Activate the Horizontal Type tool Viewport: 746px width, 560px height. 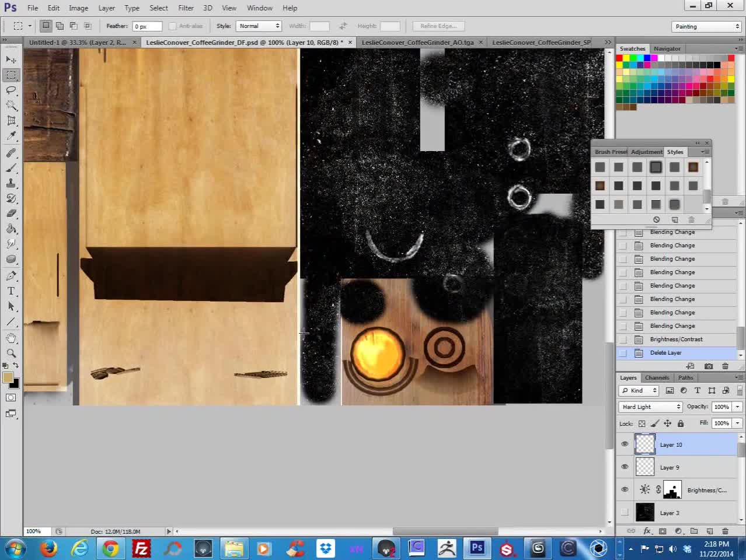click(11, 291)
